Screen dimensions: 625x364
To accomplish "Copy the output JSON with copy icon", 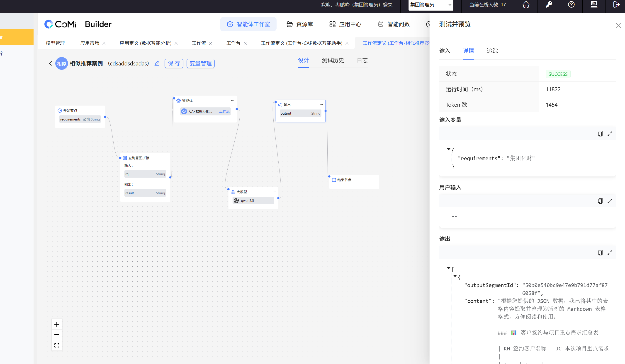I will pyautogui.click(x=600, y=253).
